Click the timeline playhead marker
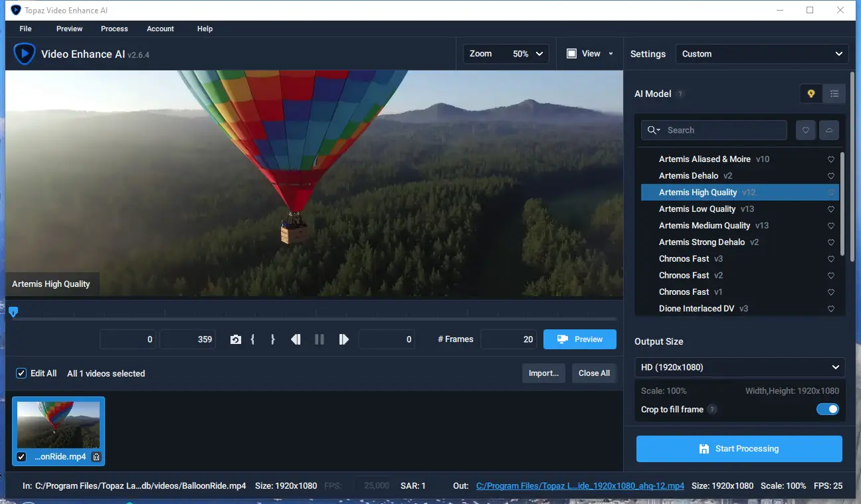Screen dimensions: 861x504 coord(13,311)
